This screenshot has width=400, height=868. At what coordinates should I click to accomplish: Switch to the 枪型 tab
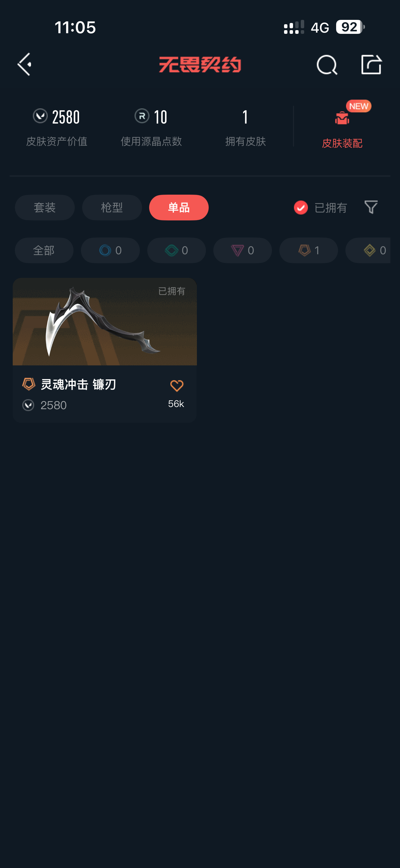(x=112, y=207)
